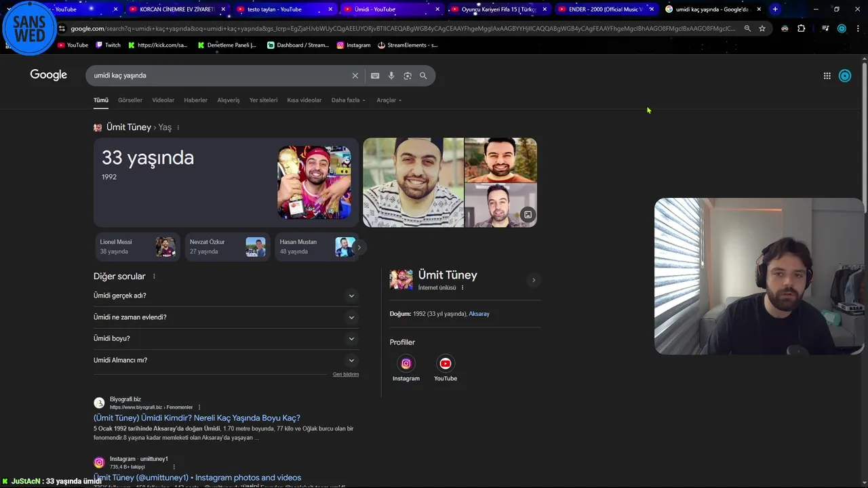The height and width of the screenshot is (488, 868).
Task: Open three-dot menu of Biyografi.biz result
Action: 199,407
